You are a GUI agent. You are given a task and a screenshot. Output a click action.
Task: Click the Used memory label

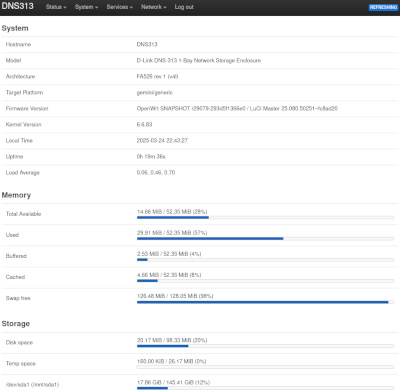pyautogui.click(x=12, y=235)
